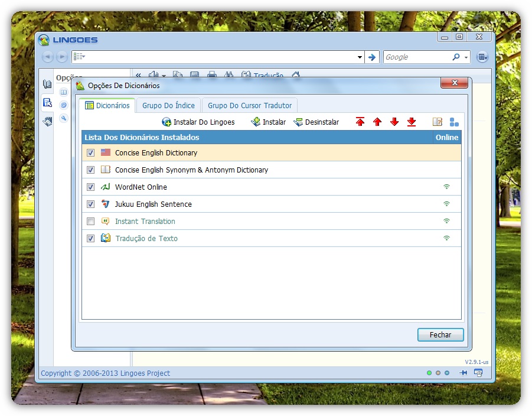This screenshot has width=532, height=416.
Task: Click Tradução de Texto online status icon
Action: (x=446, y=238)
